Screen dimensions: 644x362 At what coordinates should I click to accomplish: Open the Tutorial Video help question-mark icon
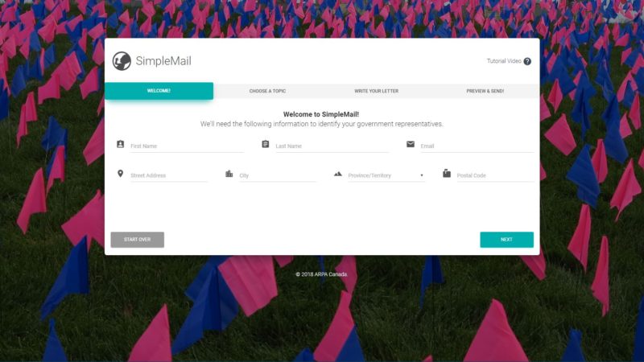[527, 61]
